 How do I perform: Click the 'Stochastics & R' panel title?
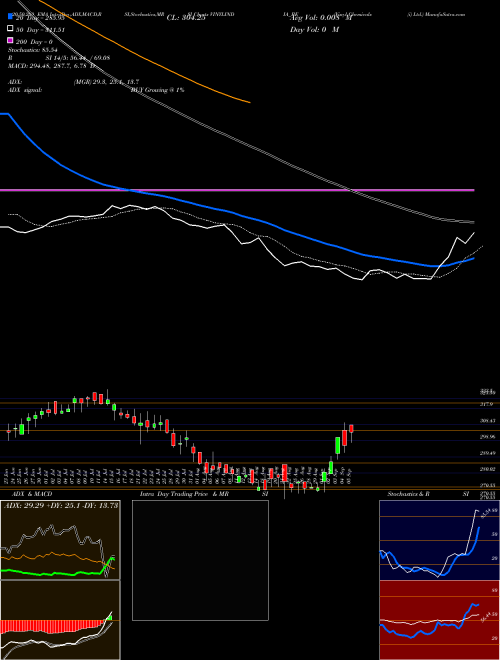[408, 494]
